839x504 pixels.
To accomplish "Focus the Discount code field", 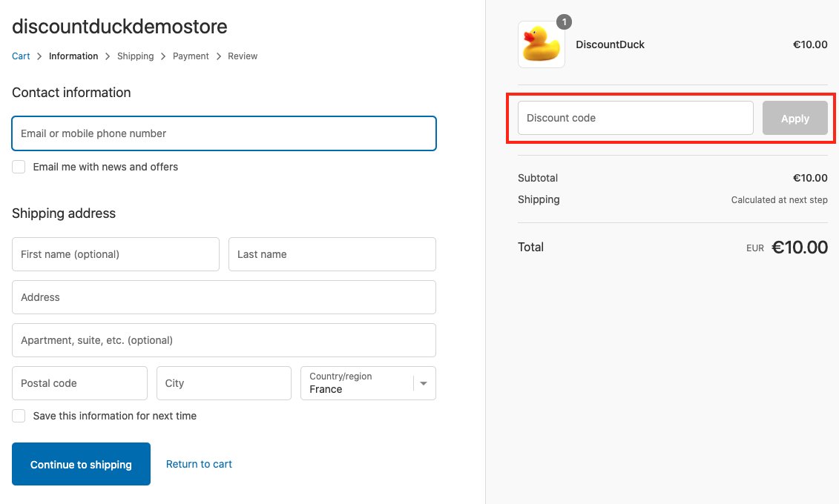I will (x=635, y=119).
